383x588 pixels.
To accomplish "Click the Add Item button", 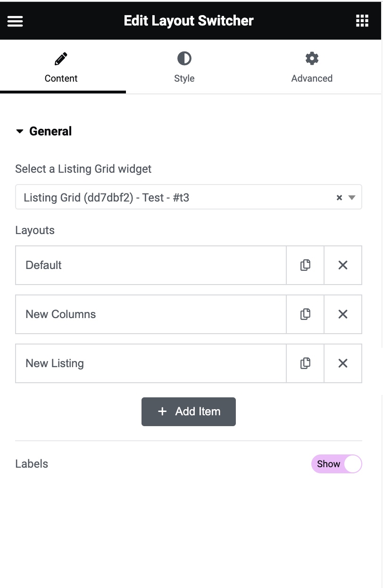I will tap(189, 412).
